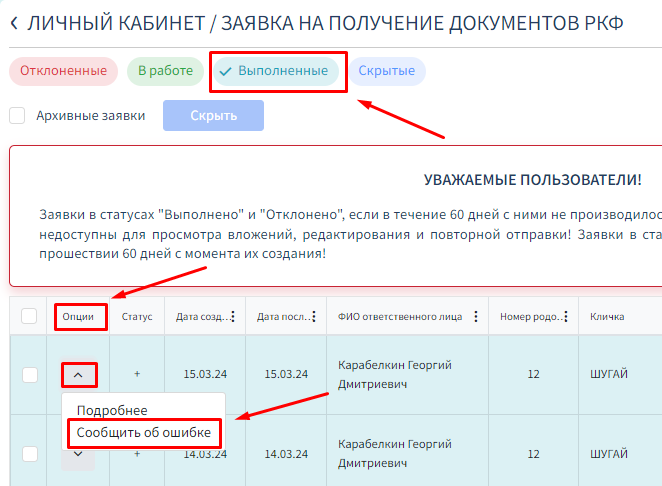Click the plus status icon in the 14.03.24 row
Image resolution: width=662 pixels, height=486 pixels.
tap(137, 453)
